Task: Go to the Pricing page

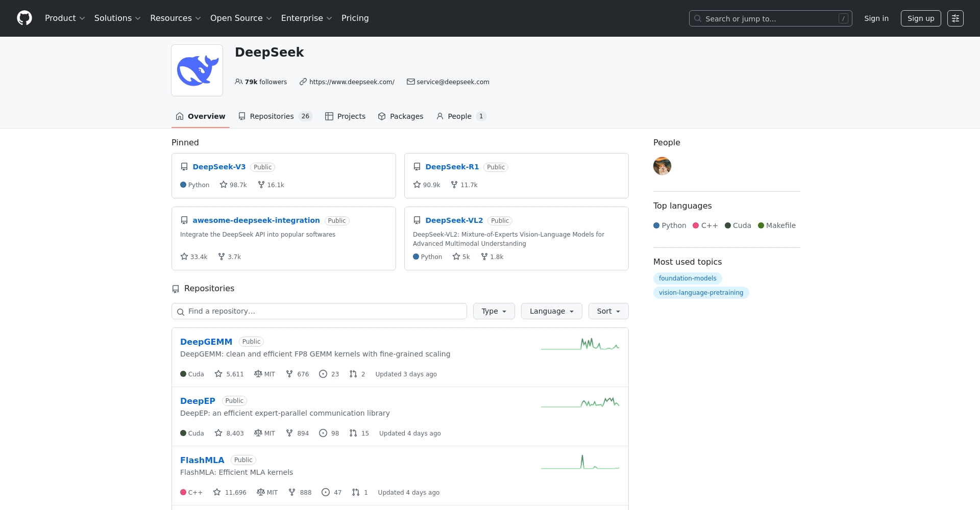Action: click(355, 18)
